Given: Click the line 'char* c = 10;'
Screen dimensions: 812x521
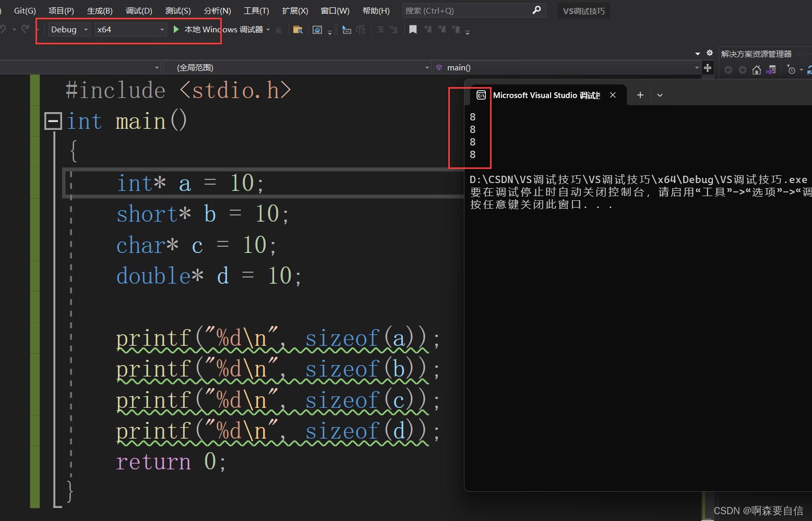Looking at the screenshot, I should tap(196, 245).
